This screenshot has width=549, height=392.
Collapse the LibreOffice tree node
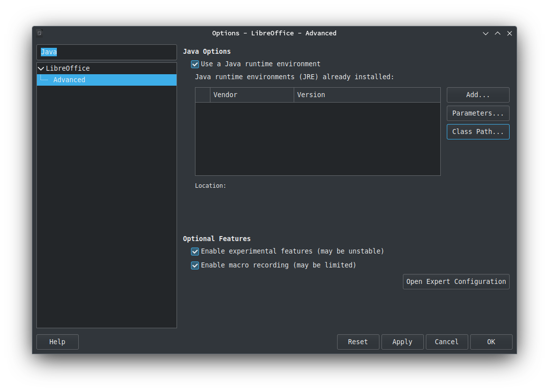[41, 69]
